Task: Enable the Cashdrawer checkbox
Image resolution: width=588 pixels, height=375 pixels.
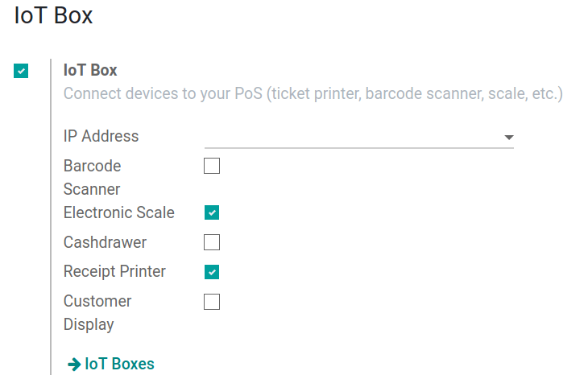Action: [x=212, y=242]
